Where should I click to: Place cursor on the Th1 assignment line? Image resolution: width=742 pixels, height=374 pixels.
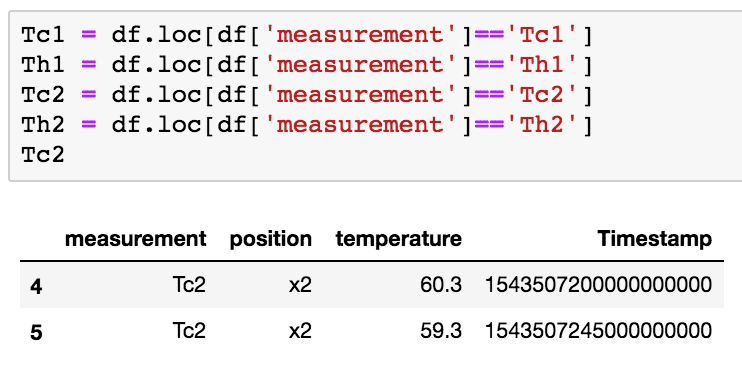[307, 65]
